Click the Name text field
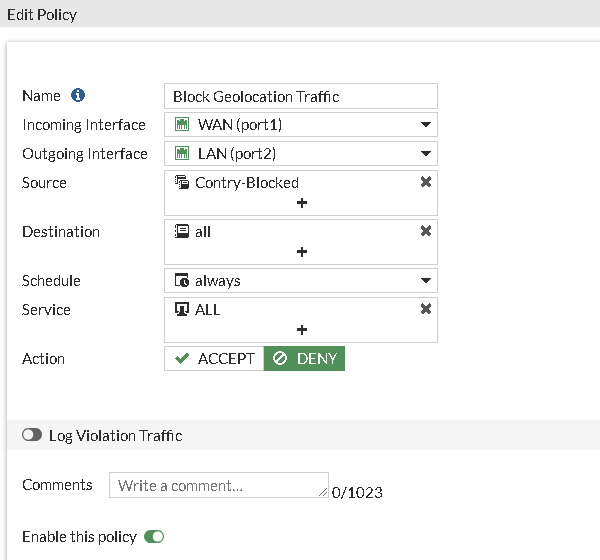The height and width of the screenshot is (560, 600). pos(301,96)
